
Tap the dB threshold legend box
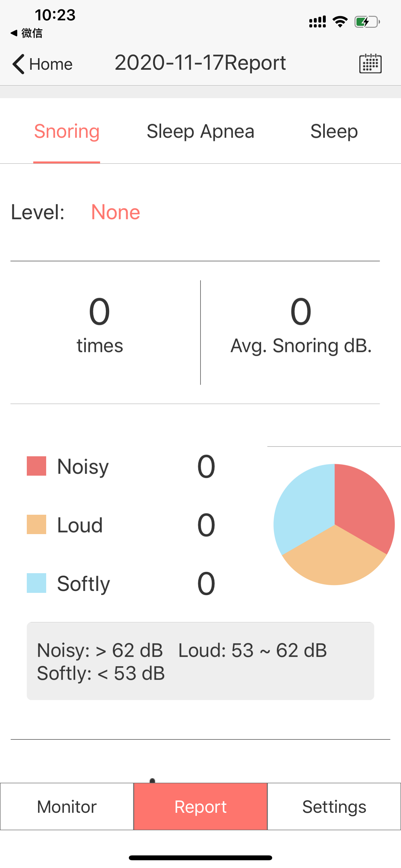[200, 661]
